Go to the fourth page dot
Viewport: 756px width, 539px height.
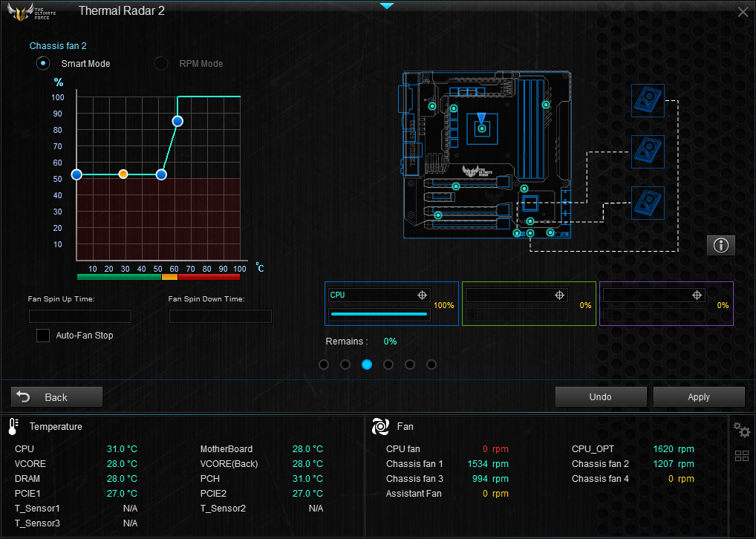click(x=388, y=365)
